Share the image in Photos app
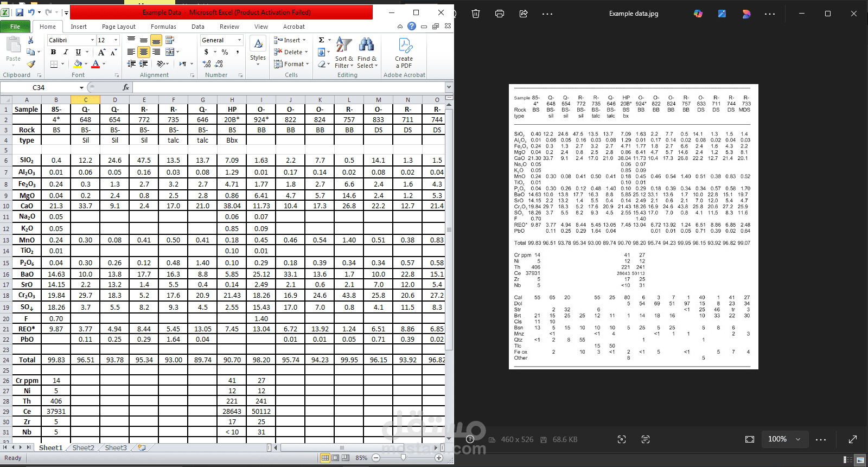Screen dimensions: 868x467 [524, 14]
